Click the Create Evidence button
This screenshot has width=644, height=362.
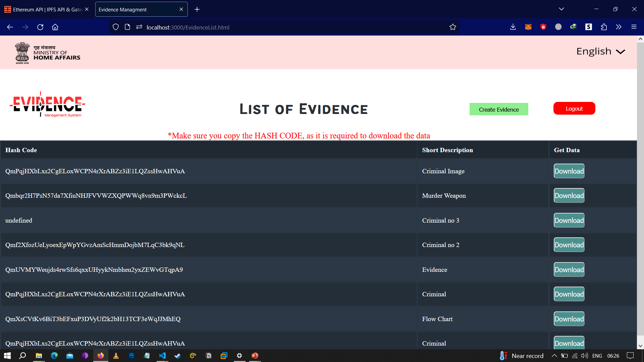[499, 109]
